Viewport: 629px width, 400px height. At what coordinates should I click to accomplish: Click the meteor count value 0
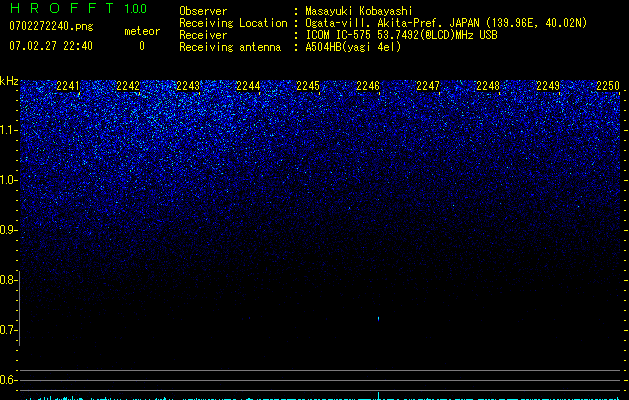point(142,46)
